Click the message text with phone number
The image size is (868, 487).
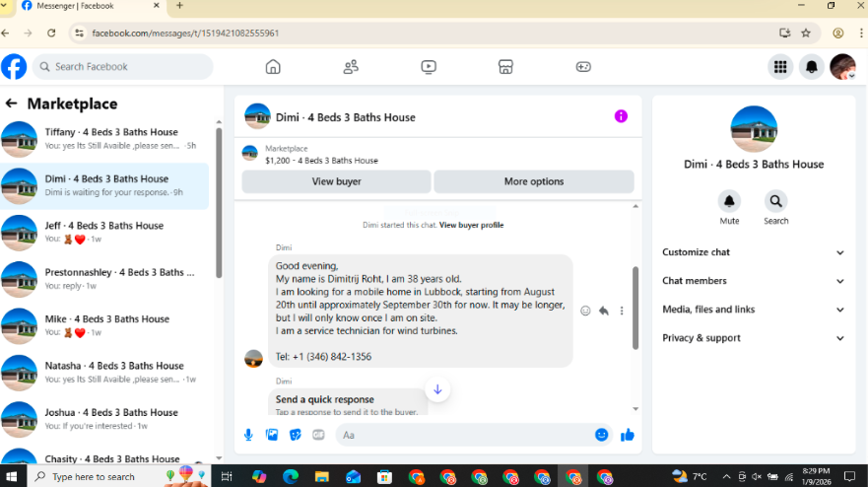[323, 357]
